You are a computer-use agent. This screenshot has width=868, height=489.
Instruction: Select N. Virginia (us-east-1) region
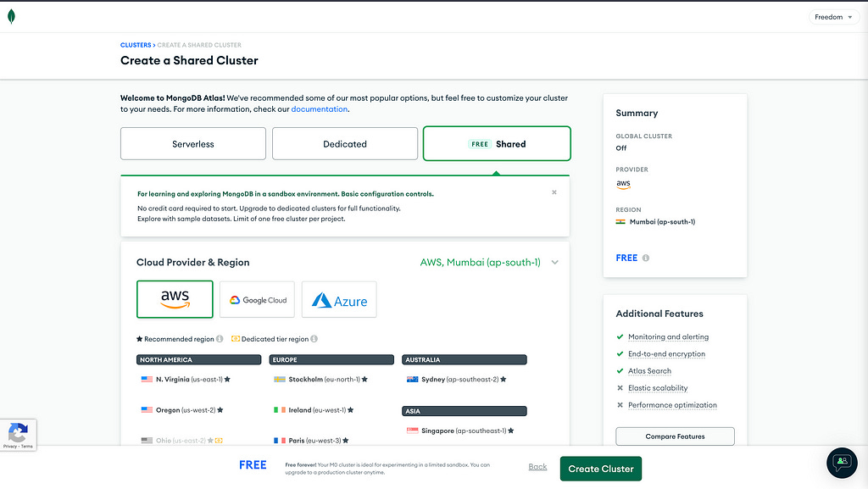tap(186, 380)
